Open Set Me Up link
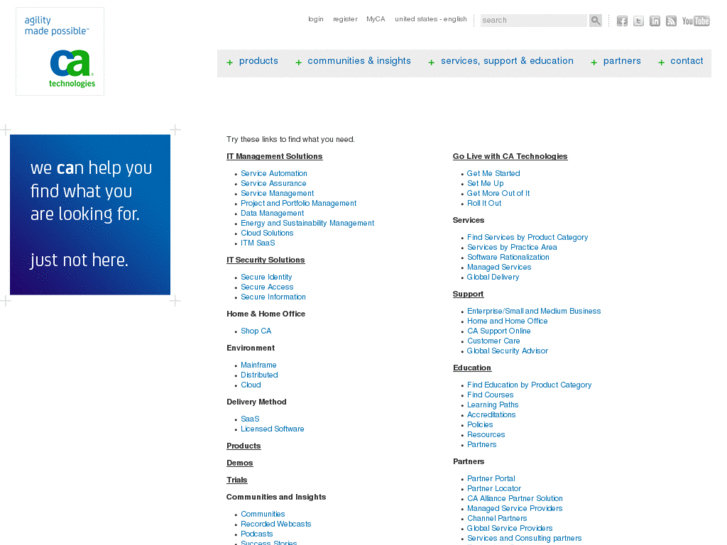727x545 pixels. tap(485, 183)
